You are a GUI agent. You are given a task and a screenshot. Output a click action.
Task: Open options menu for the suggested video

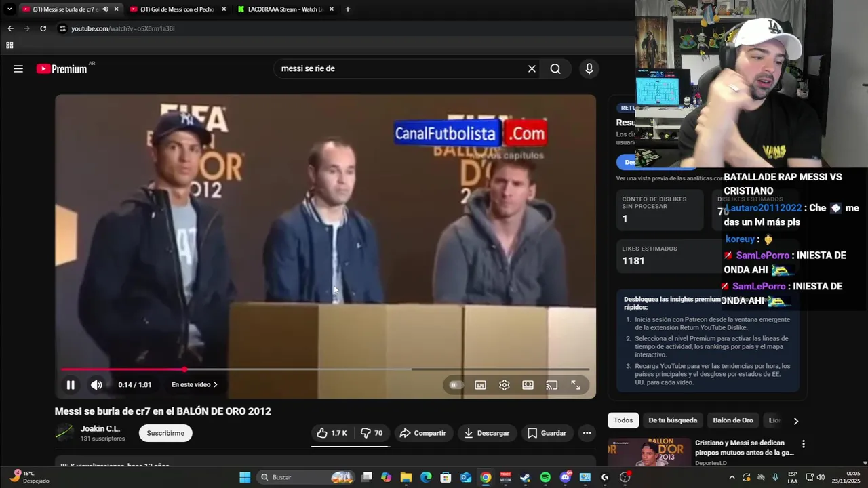pos(804,444)
